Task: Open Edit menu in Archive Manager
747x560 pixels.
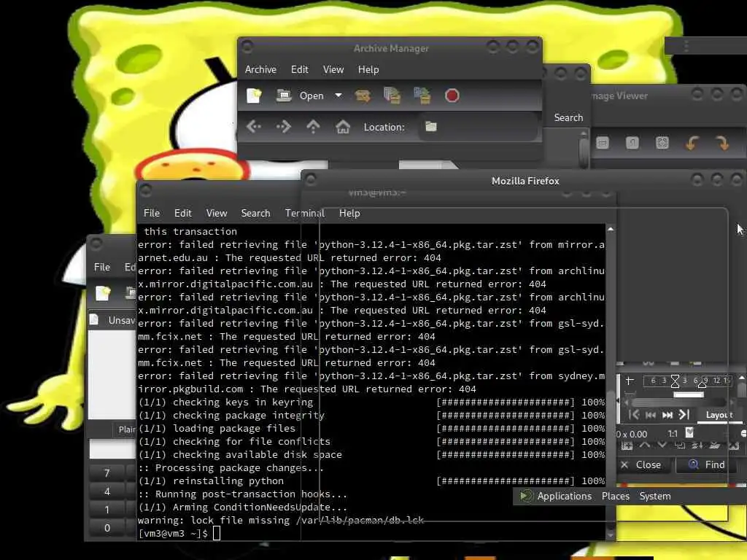Action: coord(300,69)
